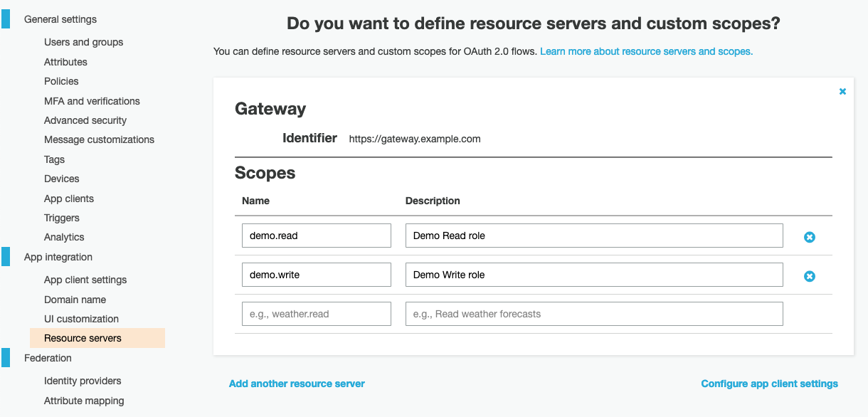This screenshot has width=868, height=417.
Task: Click Add another resource server
Action: point(297,384)
